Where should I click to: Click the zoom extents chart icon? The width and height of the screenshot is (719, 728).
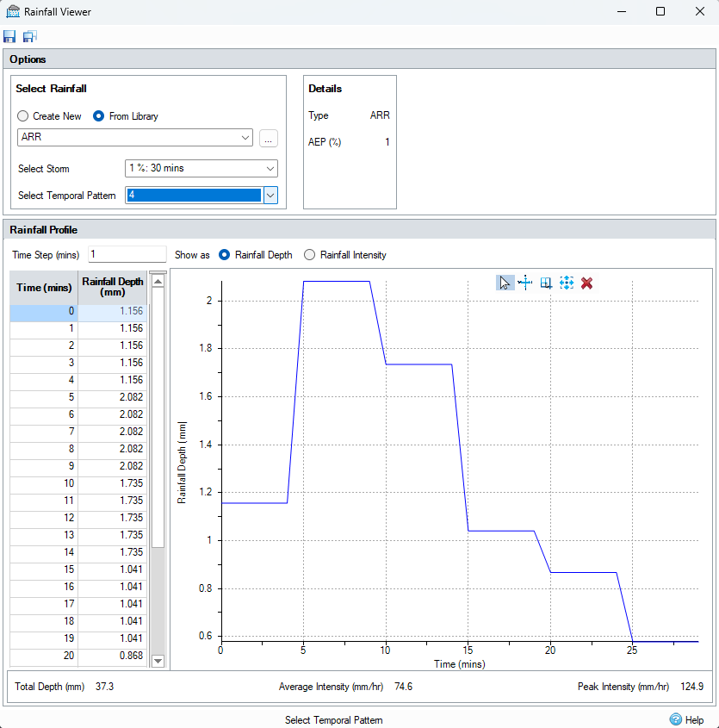pyautogui.click(x=566, y=283)
